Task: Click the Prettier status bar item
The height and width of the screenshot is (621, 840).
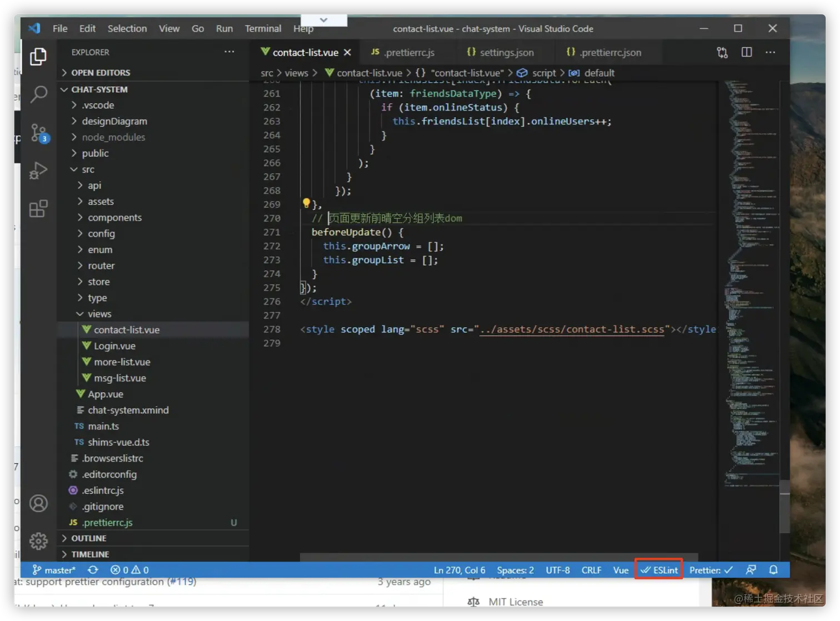Action: click(x=711, y=570)
